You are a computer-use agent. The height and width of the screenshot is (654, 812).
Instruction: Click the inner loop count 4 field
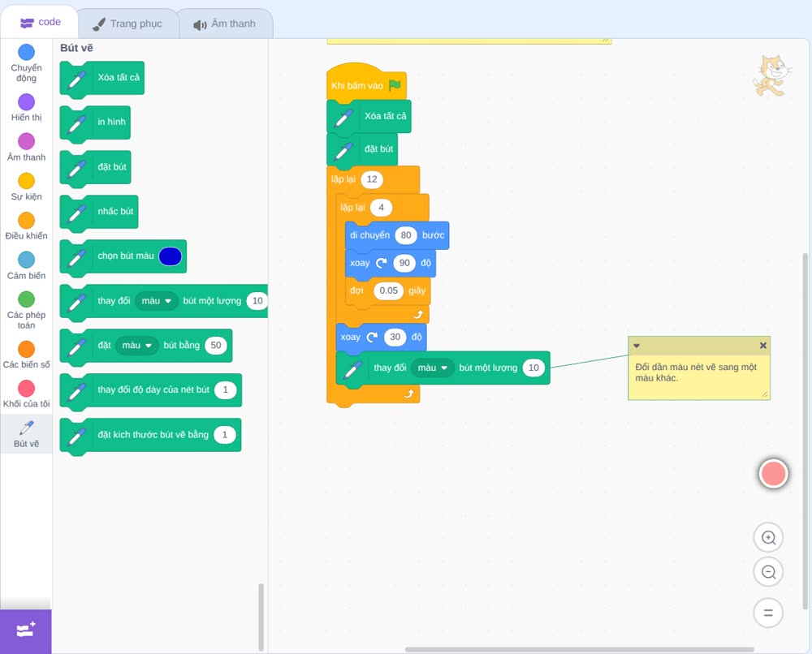[x=381, y=208]
